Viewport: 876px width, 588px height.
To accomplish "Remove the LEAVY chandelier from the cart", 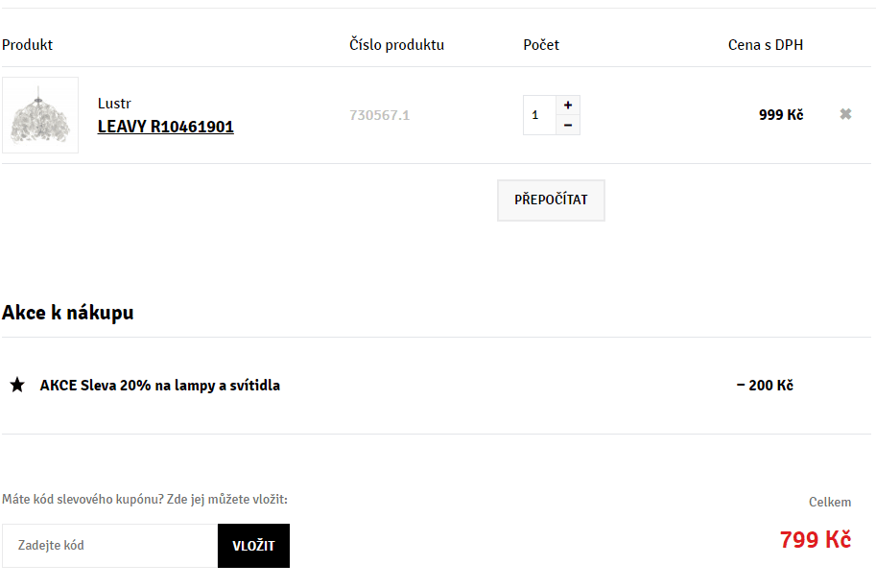I will pos(845,114).
